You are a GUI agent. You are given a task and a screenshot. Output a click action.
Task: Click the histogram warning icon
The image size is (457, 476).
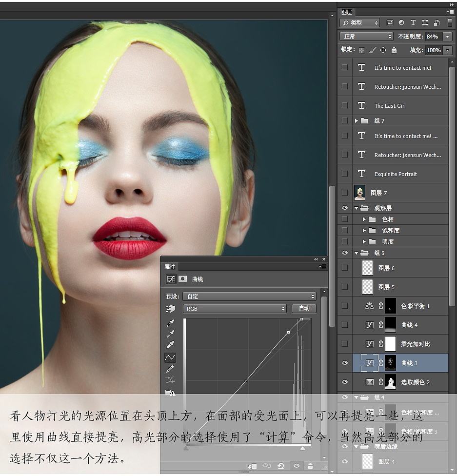170,393
